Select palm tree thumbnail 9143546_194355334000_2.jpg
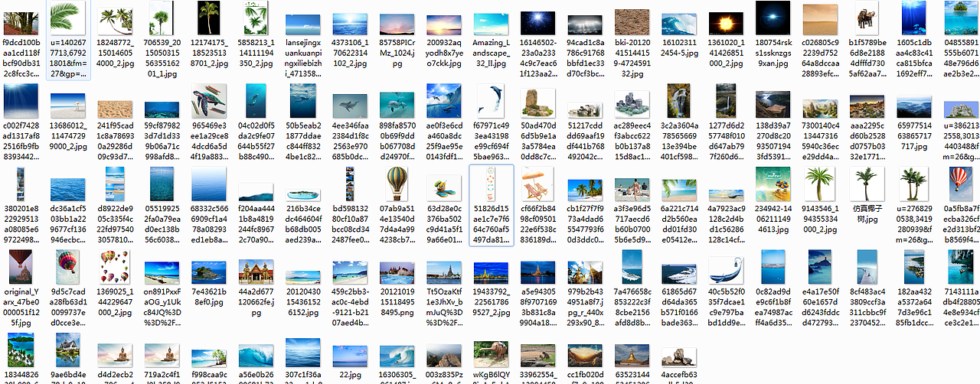 pyautogui.click(x=821, y=184)
